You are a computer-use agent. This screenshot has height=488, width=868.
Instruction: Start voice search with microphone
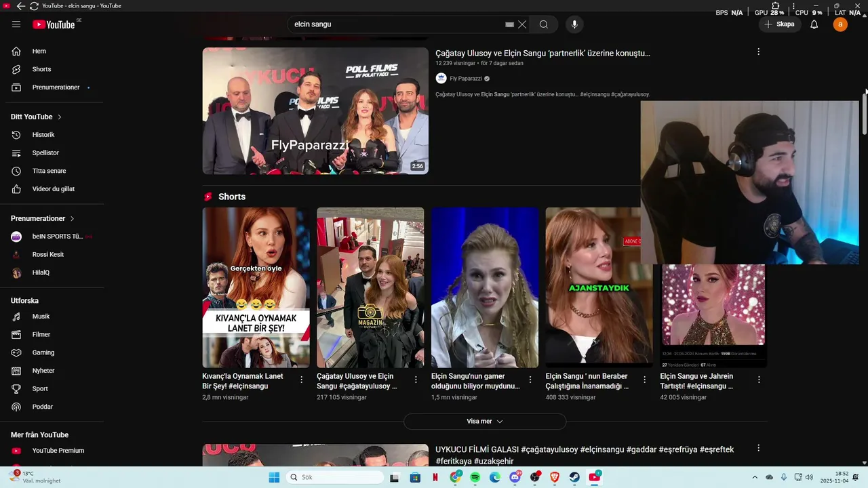(574, 24)
